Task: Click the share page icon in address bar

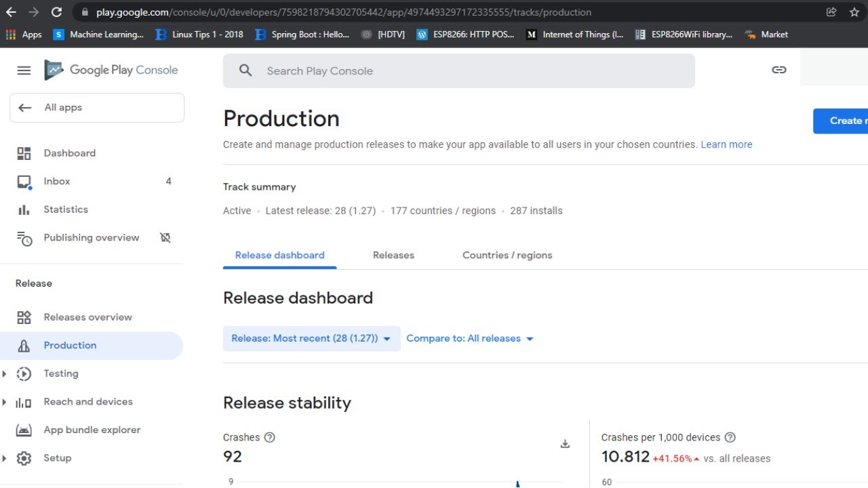Action: (x=831, y=12)
